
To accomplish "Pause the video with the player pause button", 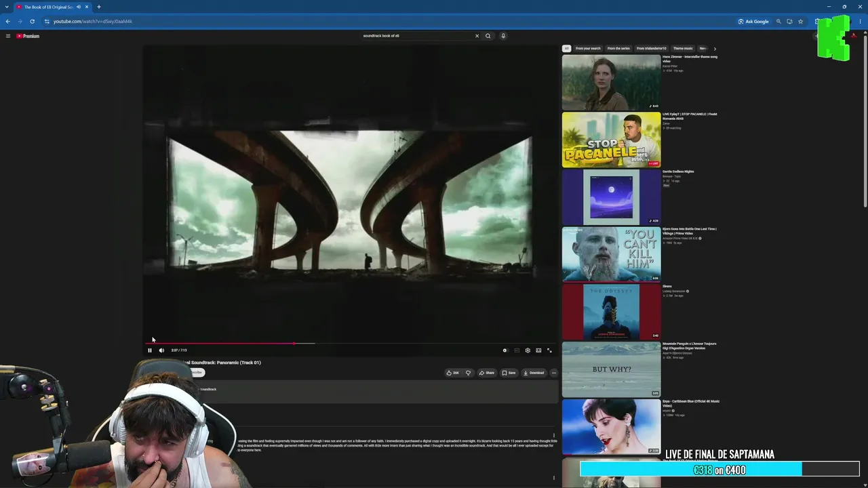I will pos(150,350).
